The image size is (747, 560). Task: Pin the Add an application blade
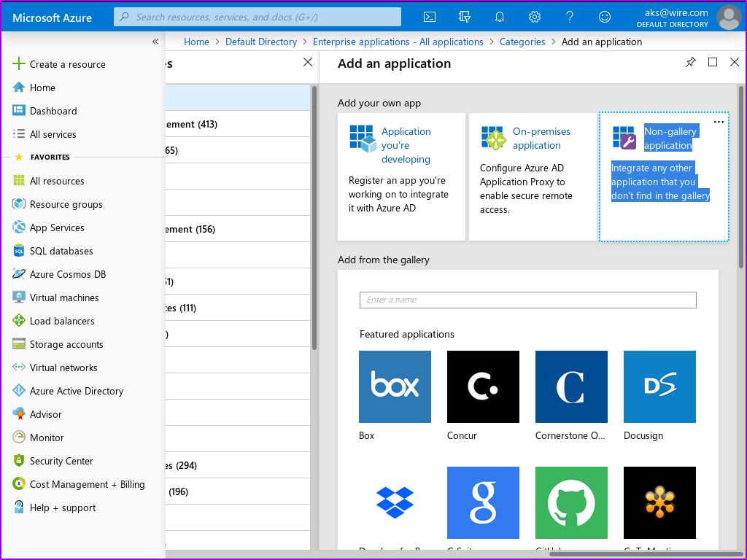coord(691,63)
